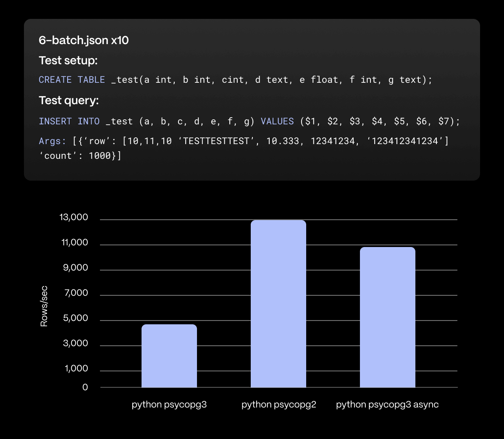The width and height of the screenshot is (504, 439).
Task: Select the python psycopg2 category label
Action: pyautogui.click(x=278, y=405)
